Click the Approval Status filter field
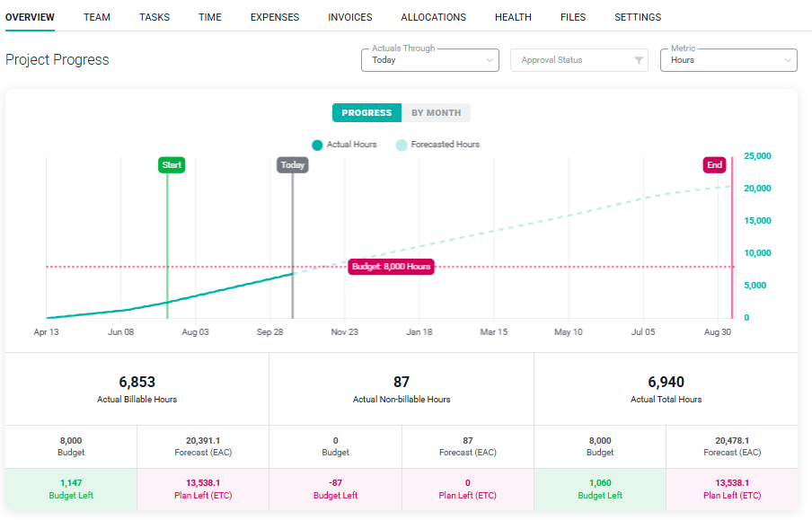The height and width of the screenshot is (520, 812). pos(579,60)
